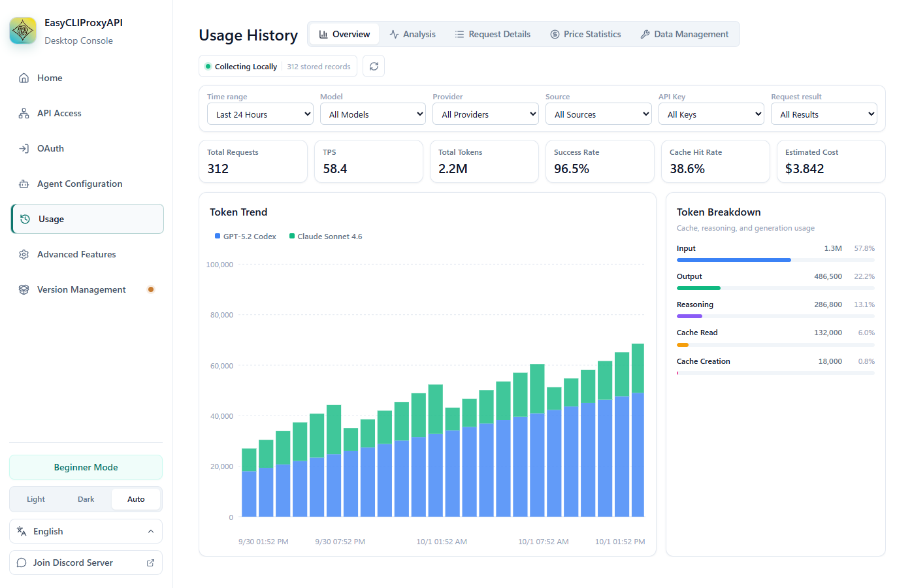The height and width of the screenshot is (588, 912).
Task: Expand the All Keys dropdown
Action: click(x=711, y=114)
